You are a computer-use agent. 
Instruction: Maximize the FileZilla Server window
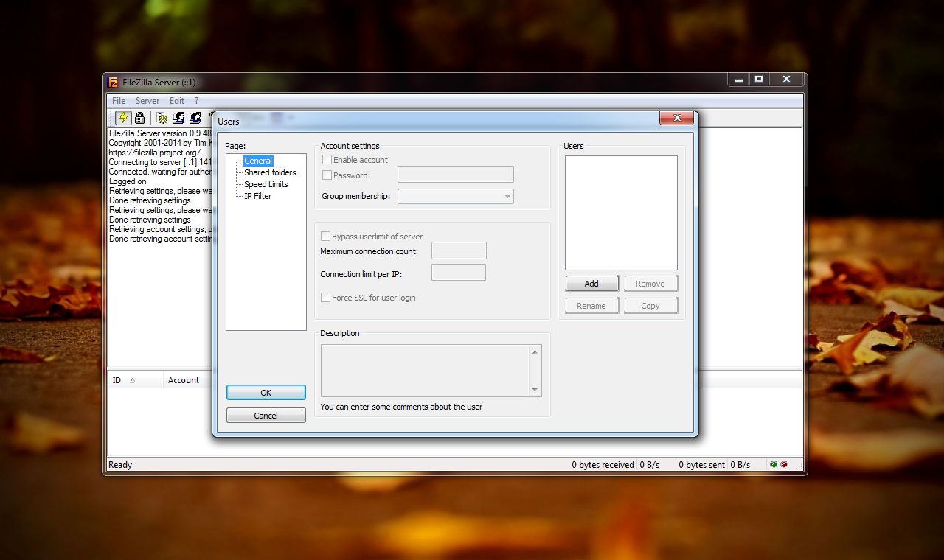(758, 79)
